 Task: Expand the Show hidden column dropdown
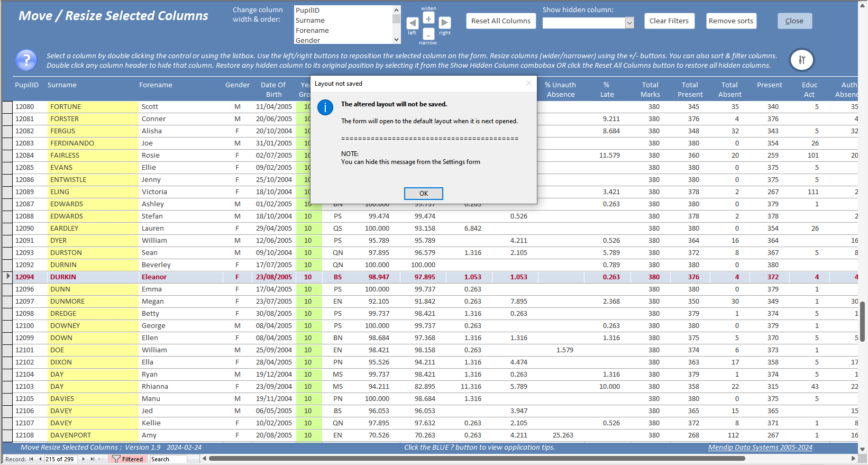[629, 23]
